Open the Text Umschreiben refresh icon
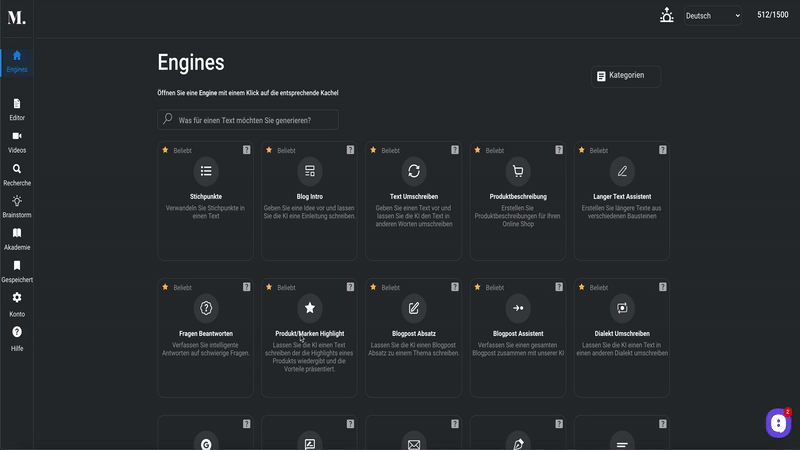 pos(414,171)
